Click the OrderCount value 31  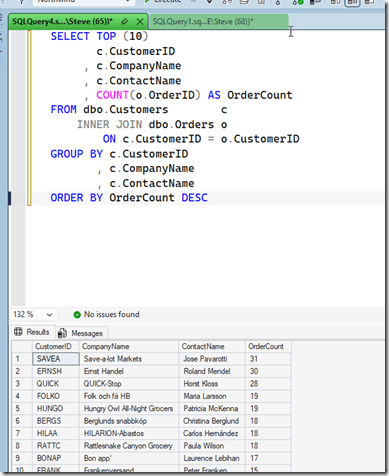pyautogui.click(x=268, y=359)
